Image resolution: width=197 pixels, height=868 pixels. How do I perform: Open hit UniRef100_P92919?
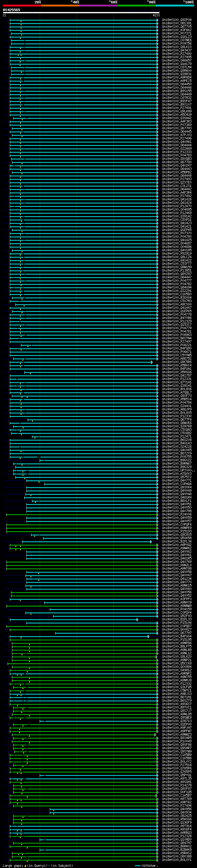coord(176,253)
